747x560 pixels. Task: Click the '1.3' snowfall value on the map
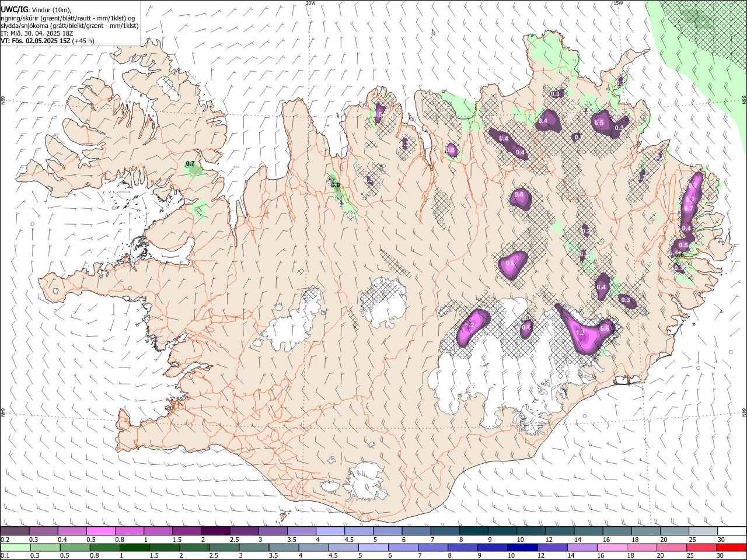580,332
